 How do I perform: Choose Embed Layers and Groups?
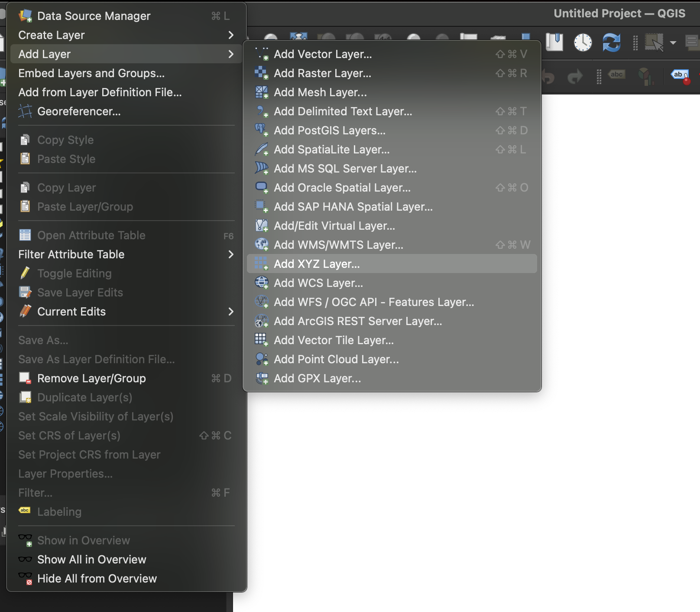[x=91, y=73]
